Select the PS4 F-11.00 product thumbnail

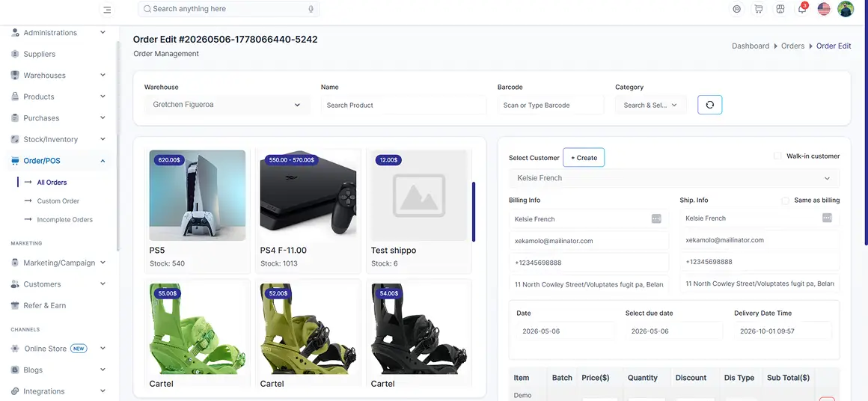click(308, 195)
